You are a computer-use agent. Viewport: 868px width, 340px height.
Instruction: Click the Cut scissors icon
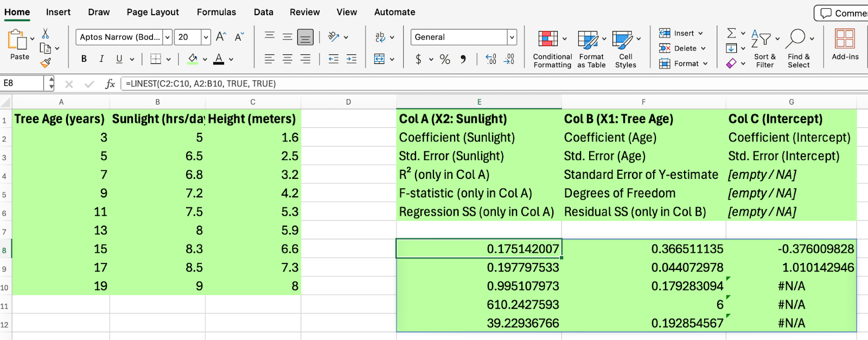point(46,34)
